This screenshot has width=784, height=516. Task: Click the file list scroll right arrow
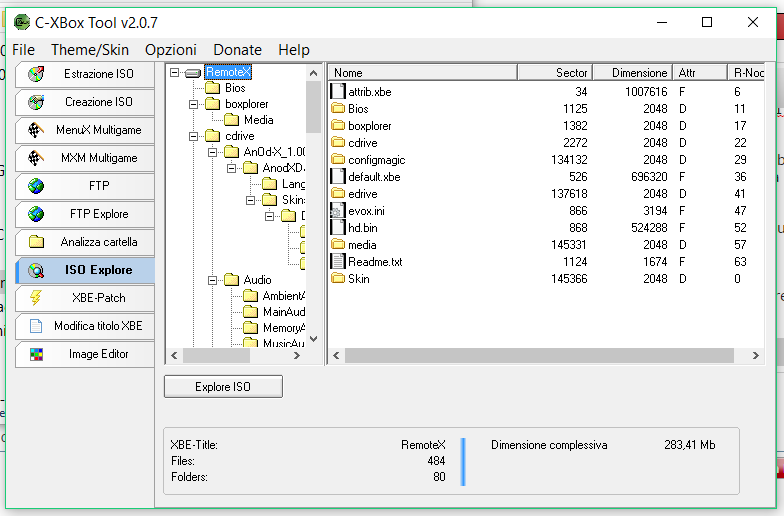point(756,356)
